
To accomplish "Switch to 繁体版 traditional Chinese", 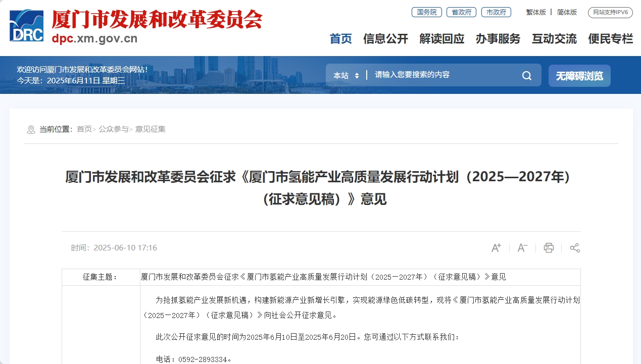I will [535, 12].
